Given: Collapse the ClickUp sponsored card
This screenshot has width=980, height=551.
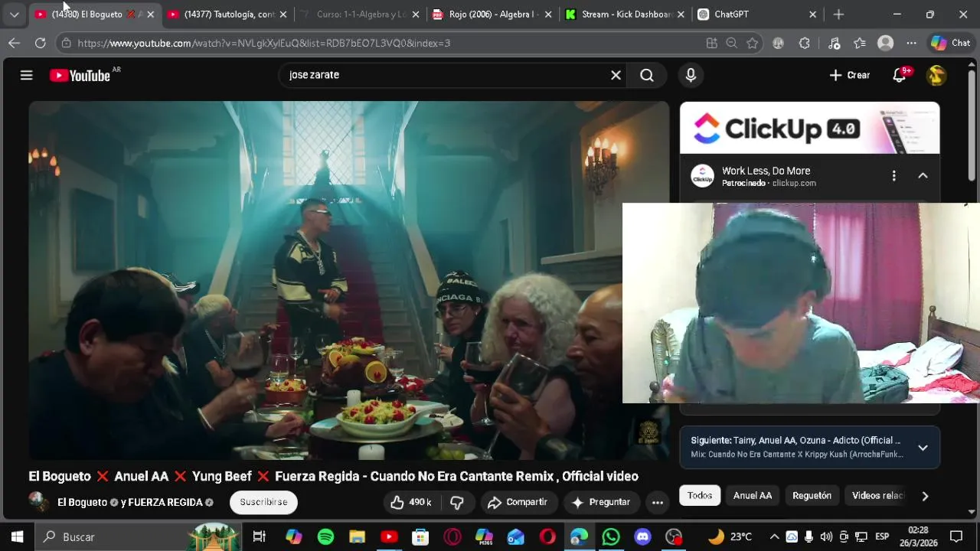Looking at the screenshot, I should tap(923, 176).
